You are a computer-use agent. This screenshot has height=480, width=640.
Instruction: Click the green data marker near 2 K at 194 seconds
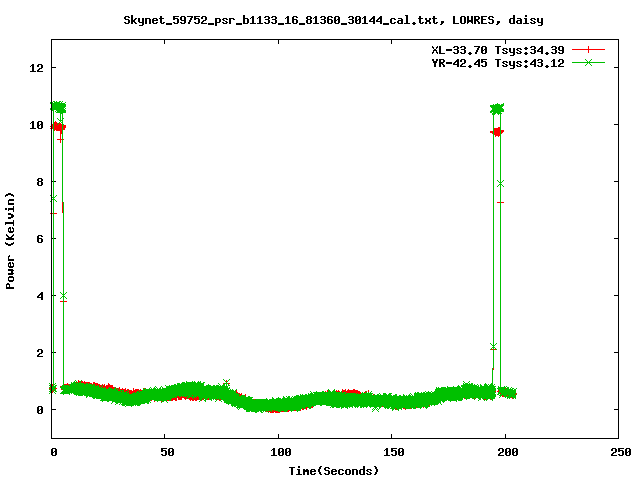[493, 347]
